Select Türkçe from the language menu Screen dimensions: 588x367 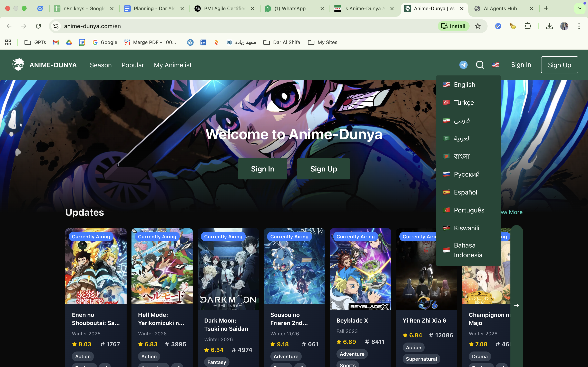coord(464,102)
